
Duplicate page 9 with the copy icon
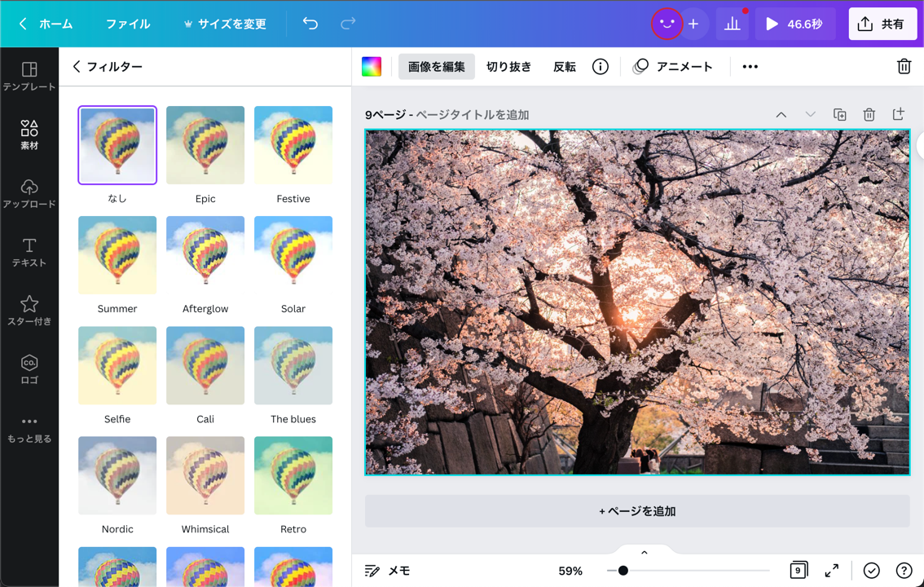[840, 114]
